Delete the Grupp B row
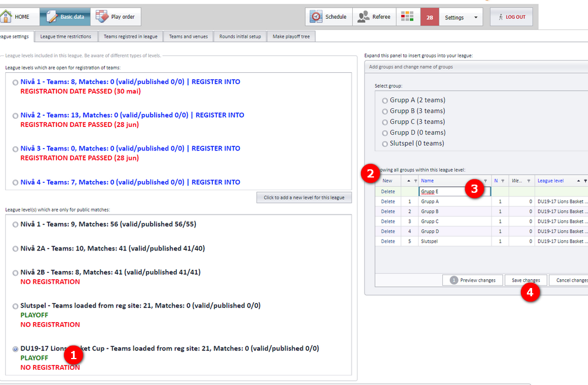The width and height of the screenshot is (588, 385). point(387,212)
